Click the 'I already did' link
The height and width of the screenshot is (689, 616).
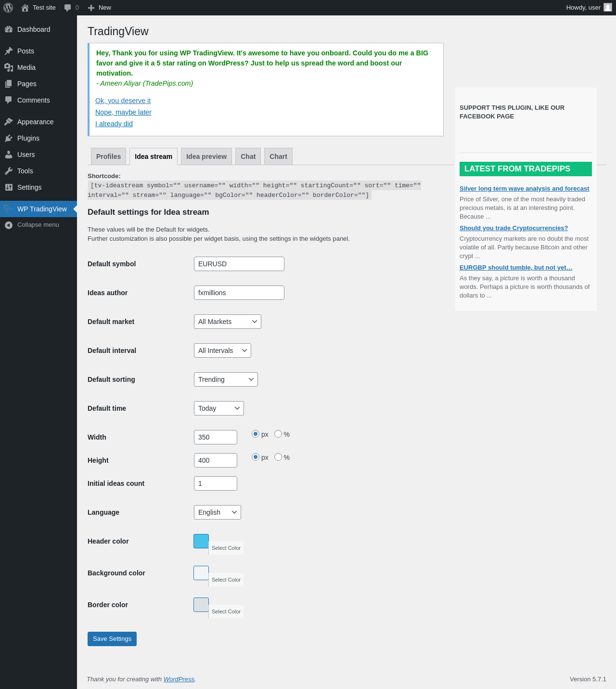coord(114,124)
